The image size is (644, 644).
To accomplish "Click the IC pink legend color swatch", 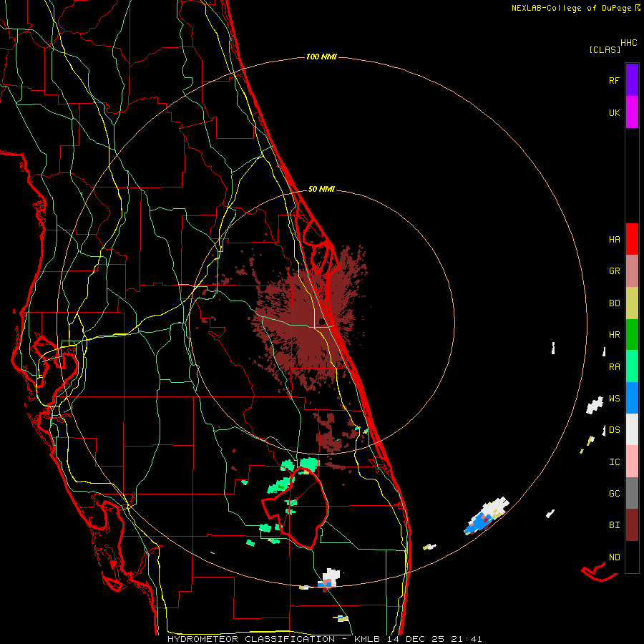I will tap(632, 462).
